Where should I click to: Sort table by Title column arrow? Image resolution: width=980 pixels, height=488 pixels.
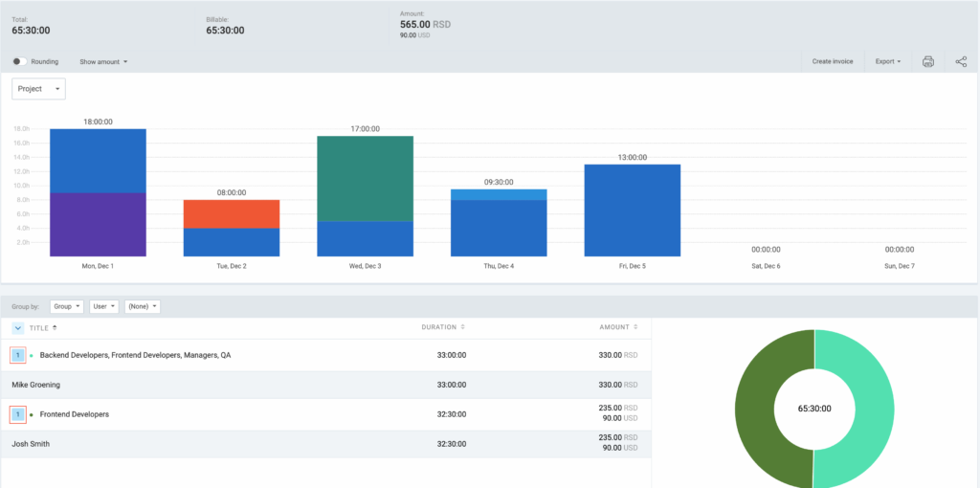pos(55,327)
